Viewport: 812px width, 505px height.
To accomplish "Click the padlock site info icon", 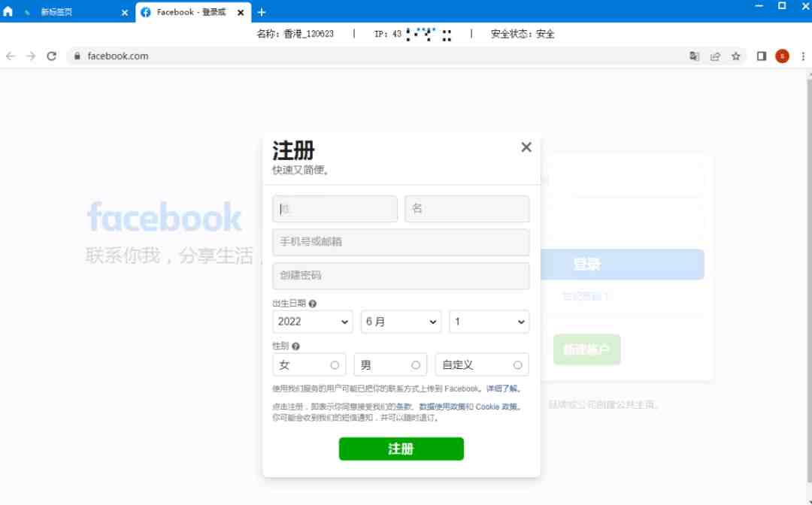I will pos(77,56).
